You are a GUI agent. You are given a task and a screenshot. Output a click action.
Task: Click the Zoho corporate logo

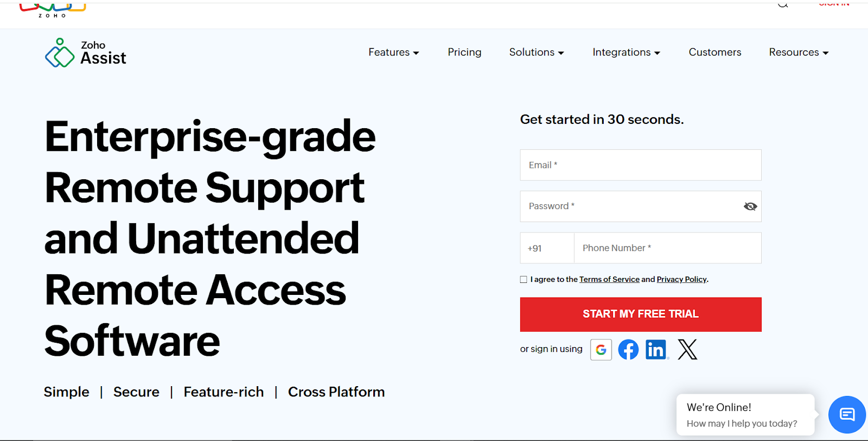coord(53,9)
